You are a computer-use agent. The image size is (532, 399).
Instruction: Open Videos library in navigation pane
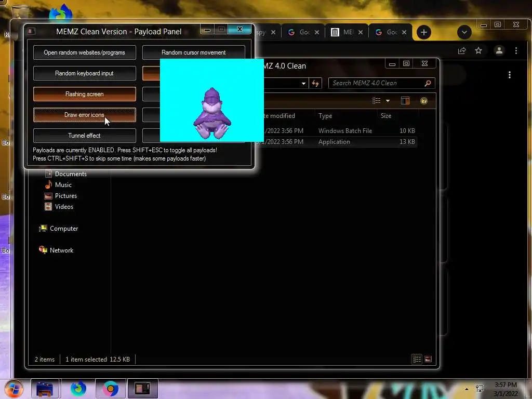click(x=64, y=207)
